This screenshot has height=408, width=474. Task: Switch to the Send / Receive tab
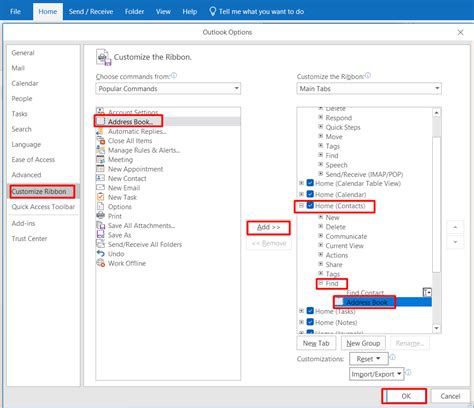(x=91, y=12)
